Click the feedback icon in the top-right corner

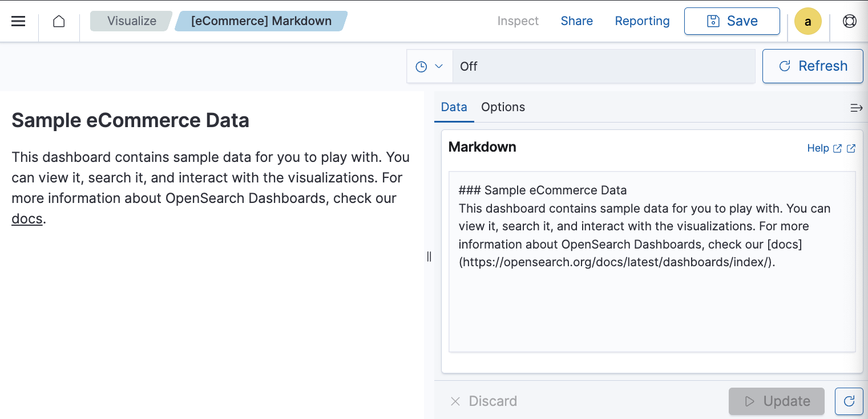tap(849, 21)
